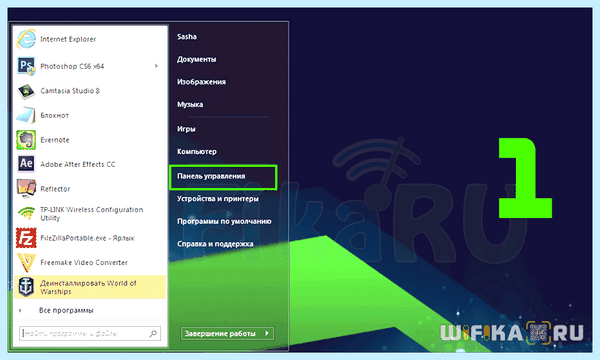Open Панель управления
The width and height of the screenshot is (600, 360).
pos(223,177)
